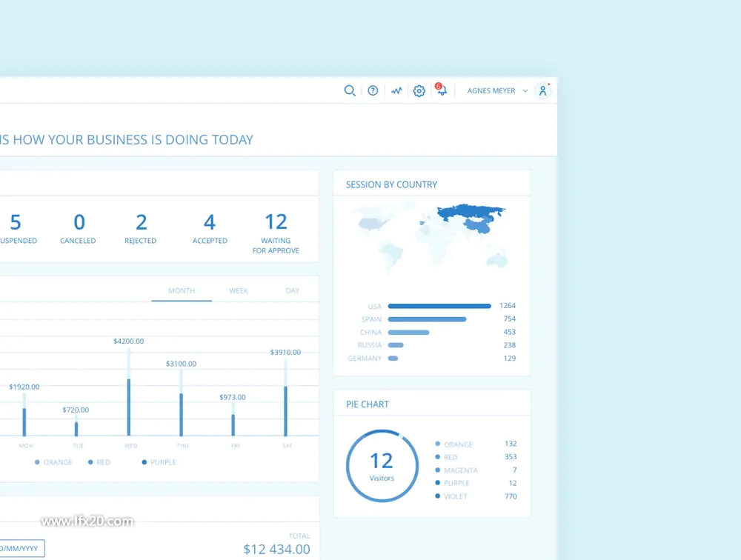Open settings gear icon

point(419,90)
